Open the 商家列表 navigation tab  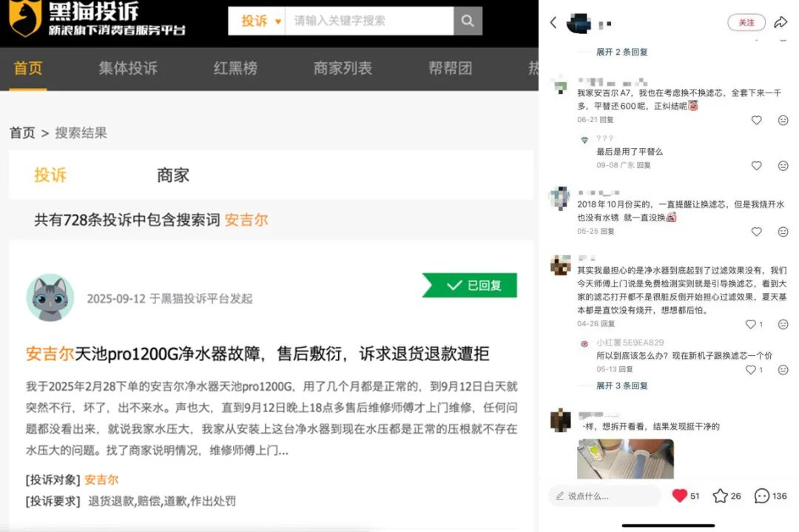coord(343,68)
